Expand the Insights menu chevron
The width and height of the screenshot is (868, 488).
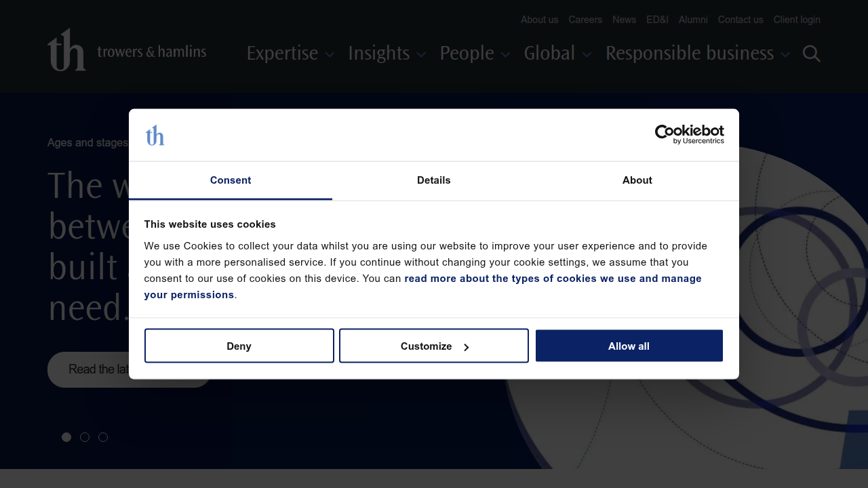(421, 55)
